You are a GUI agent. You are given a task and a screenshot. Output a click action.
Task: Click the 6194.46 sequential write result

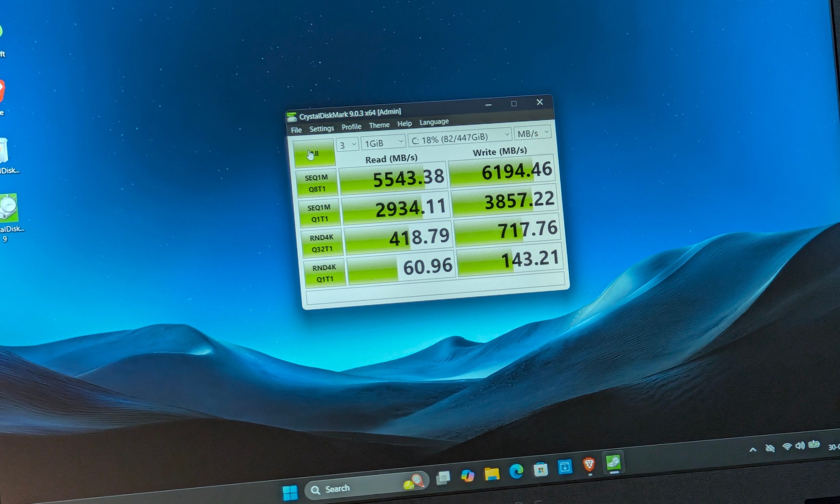(502, 171)
